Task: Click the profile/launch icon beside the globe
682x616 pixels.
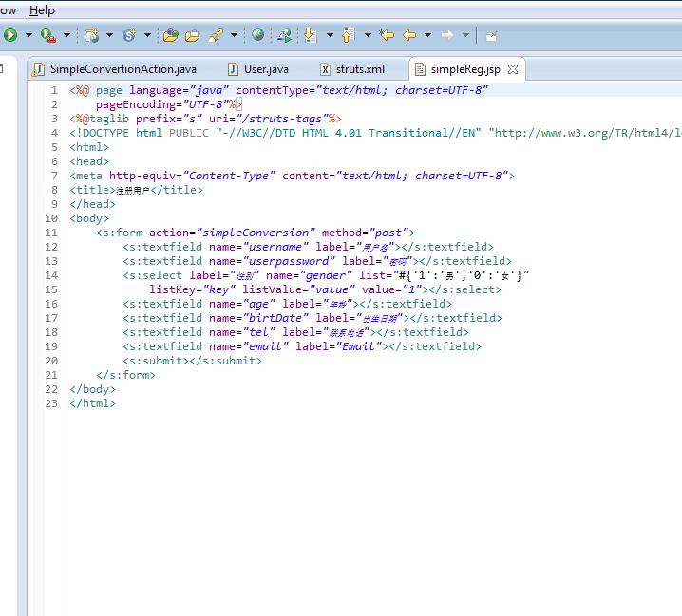Action: pos(284,36)
